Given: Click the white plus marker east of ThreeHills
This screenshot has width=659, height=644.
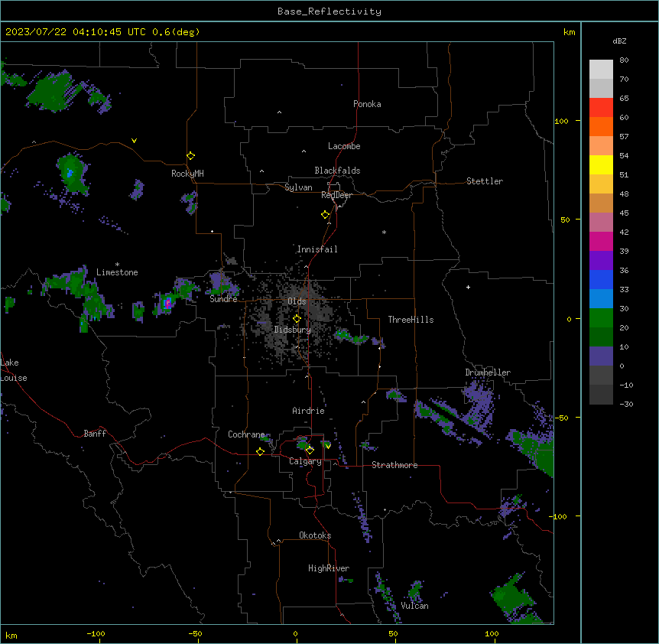Looking at the screenshot, I should (468, 287).
